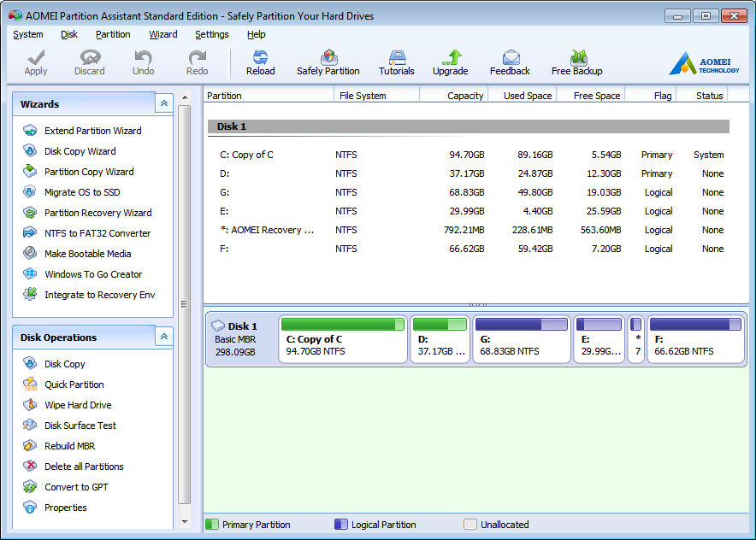Select the "G:" partition list row

468,192
